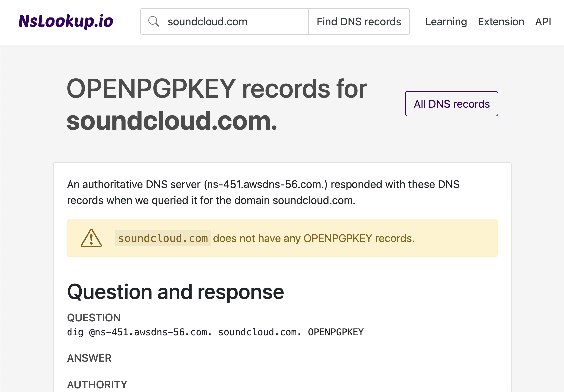
Task: Click the soundcloud.com highlighted text in warning
Action: pyautogui.click(x=163, y=238)
